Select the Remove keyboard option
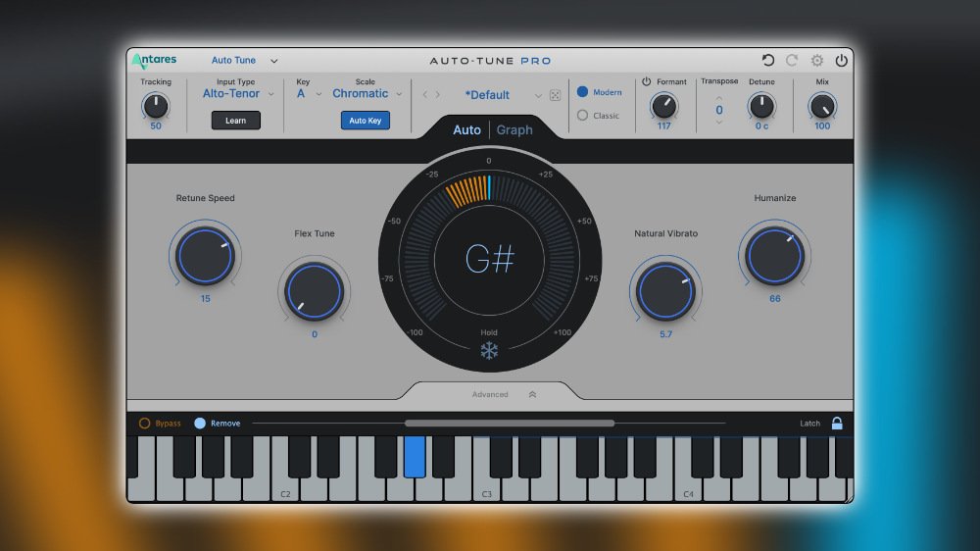The width and height of the screenshot is (980, 551). (x=200, y=424)
